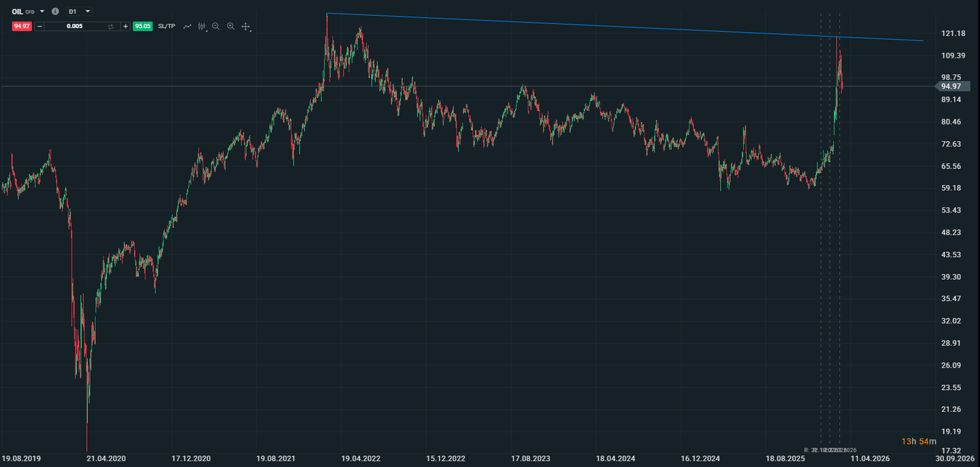Click the 13h 54m candle countdown timer

919,442
